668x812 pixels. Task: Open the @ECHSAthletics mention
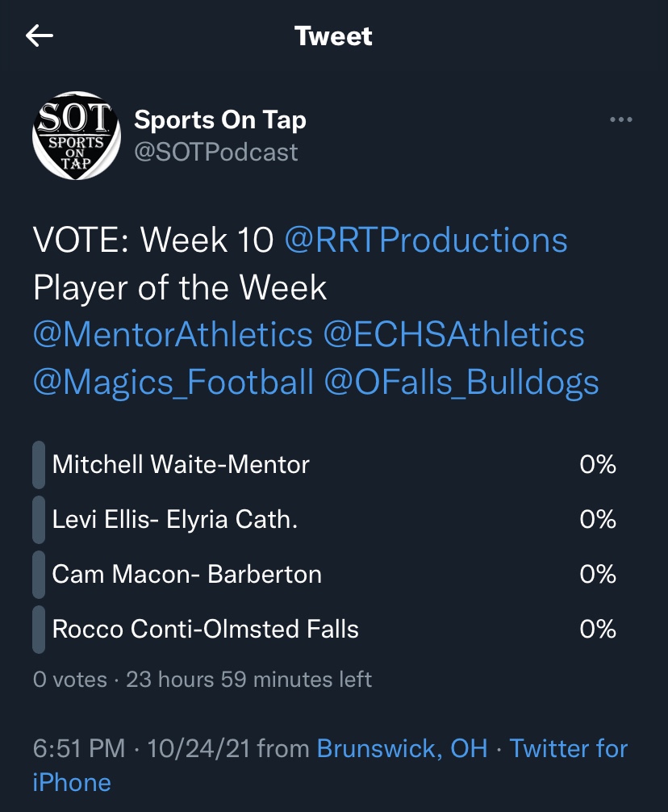(x=454, y=334)
